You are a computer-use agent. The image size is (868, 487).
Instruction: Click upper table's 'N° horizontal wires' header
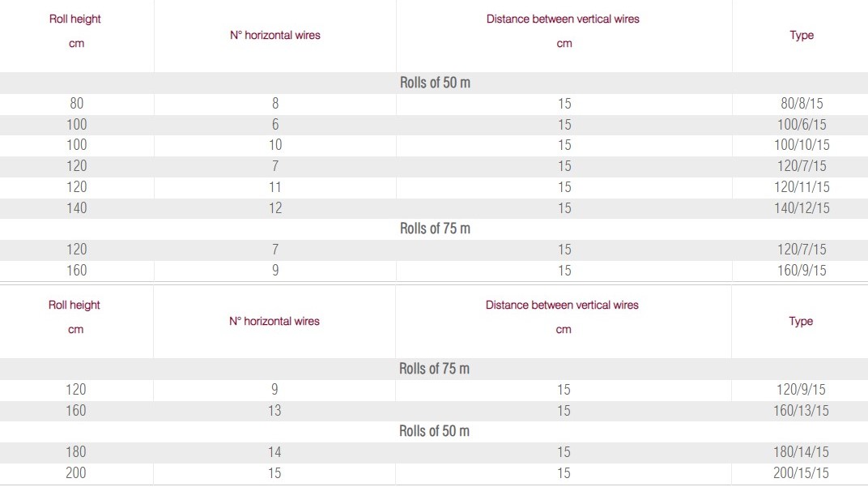click(x=275, y=36)
